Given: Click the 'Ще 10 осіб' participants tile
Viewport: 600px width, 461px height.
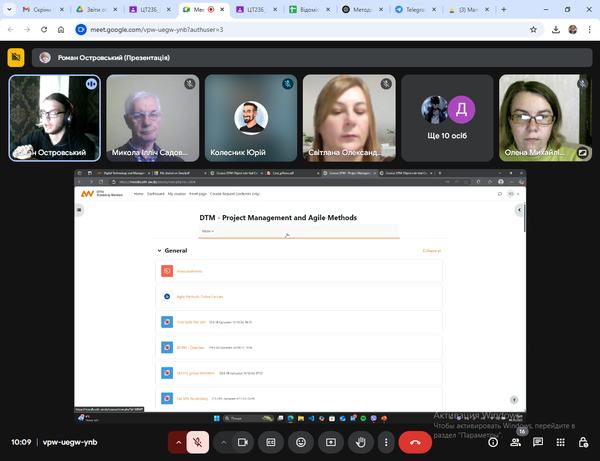Looking at the screenshot, I should click(446, 118).
